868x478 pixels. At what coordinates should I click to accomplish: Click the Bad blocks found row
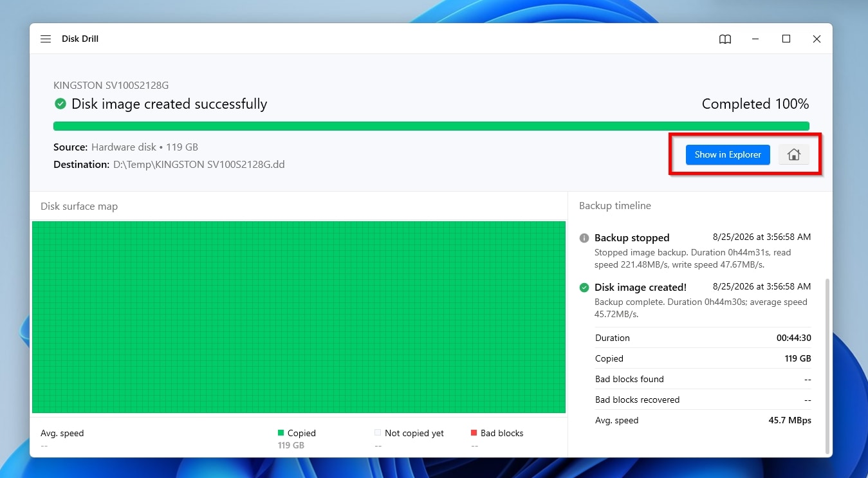[x=703, y=379]
